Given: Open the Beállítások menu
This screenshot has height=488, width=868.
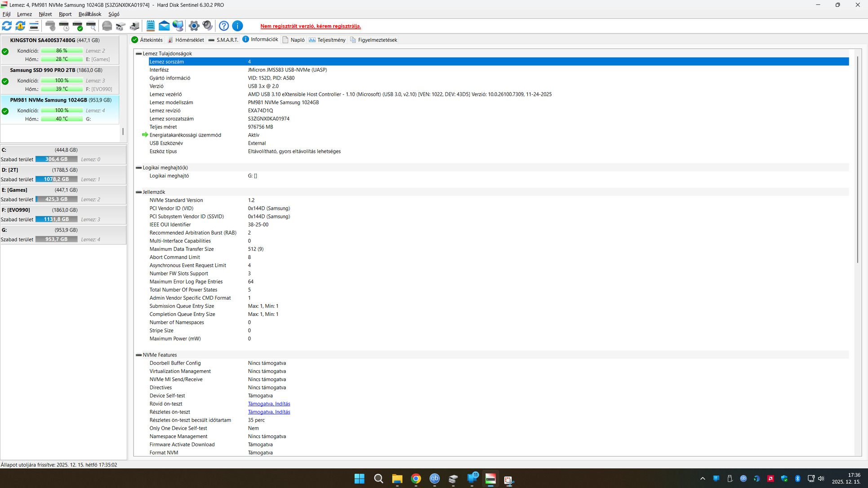Looking at the screenshot, I should tap(89, 14).
